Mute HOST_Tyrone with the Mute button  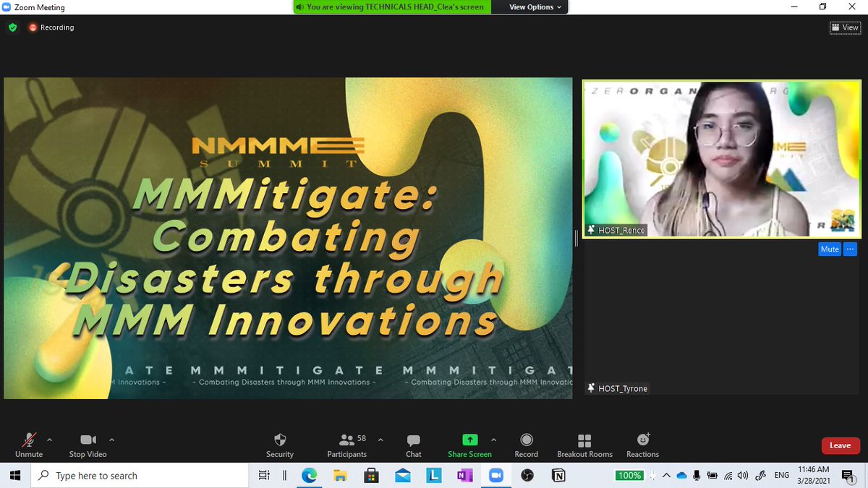point(830,249)
